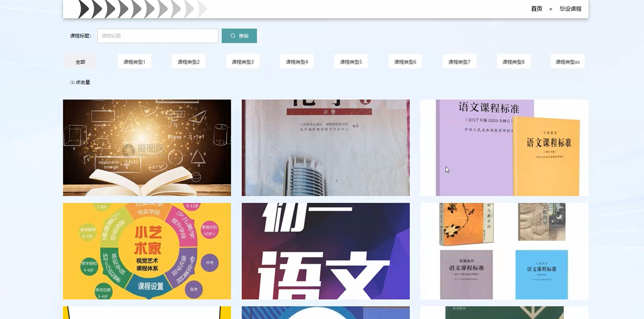The image size is (644, 319).
Task: Select the 课程类型3 filter tab
Action: pos(243,62)
